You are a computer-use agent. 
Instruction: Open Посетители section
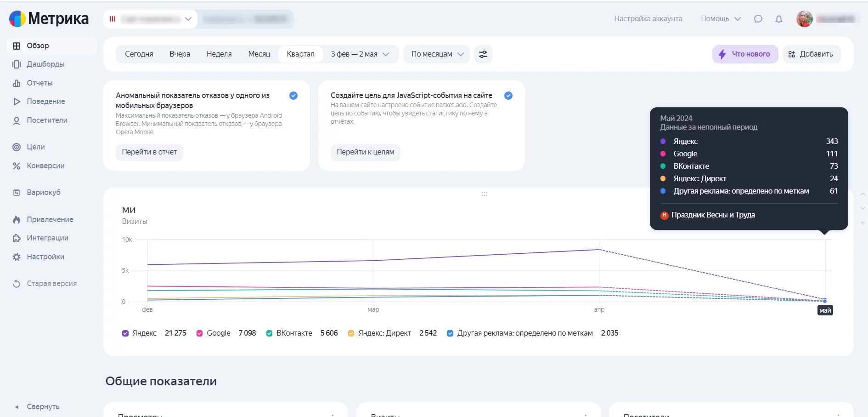click(x=47, y=120)
